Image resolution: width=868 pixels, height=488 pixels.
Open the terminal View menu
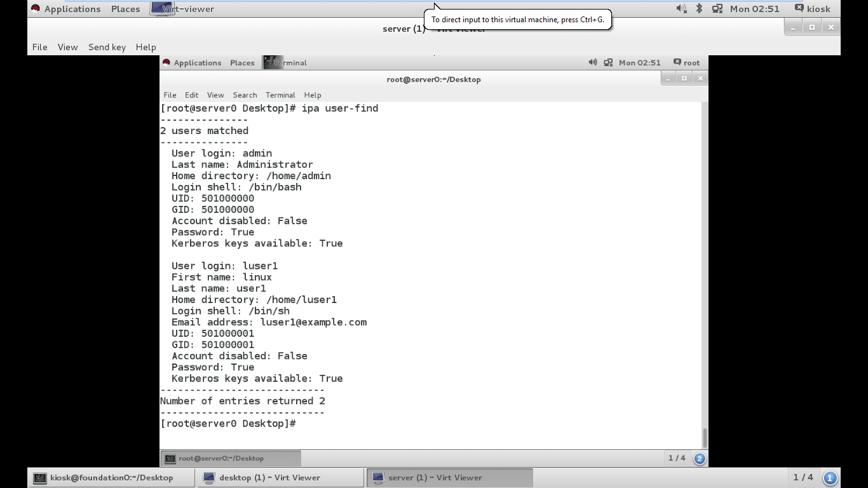(x=215, y=95)
